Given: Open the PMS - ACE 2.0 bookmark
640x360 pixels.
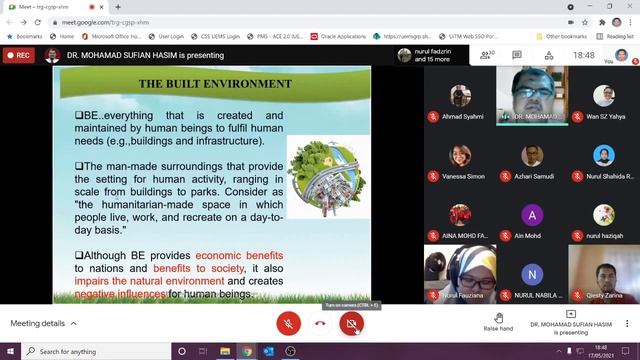Looking at the screenshot, I should (x=275, y=36).
